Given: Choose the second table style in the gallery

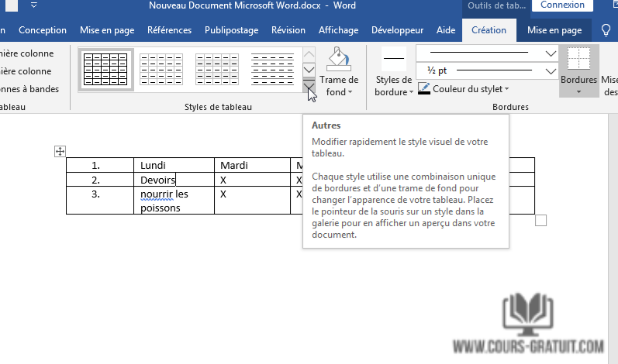Looking at the screenshot, I should pyautogui.click(x=161, y=70).
